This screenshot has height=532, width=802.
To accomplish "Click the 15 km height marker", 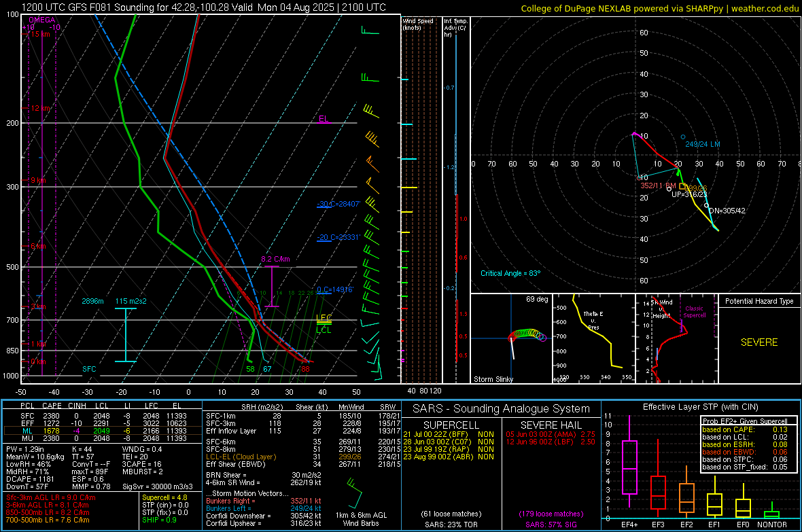I will coord(40,34).
